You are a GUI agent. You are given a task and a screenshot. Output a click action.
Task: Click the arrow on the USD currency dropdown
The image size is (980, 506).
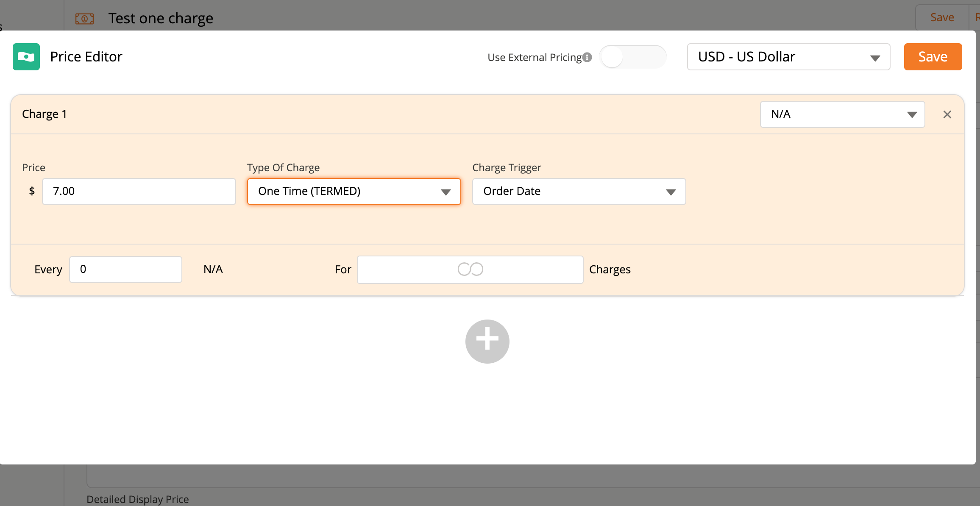[875, 58]
